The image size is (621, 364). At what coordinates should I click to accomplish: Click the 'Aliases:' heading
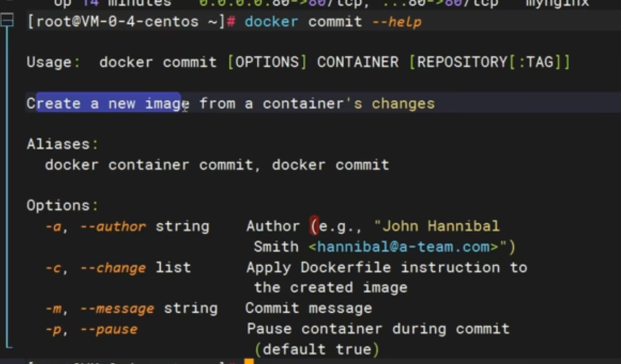click(x=62, y=144)
